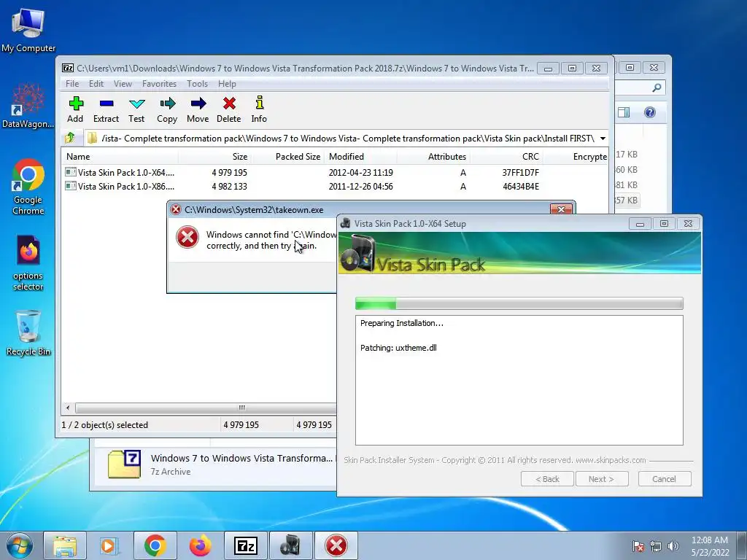Screen dimensions: 747x560
Task: Open options selector desktop icon
Action: 28,262
